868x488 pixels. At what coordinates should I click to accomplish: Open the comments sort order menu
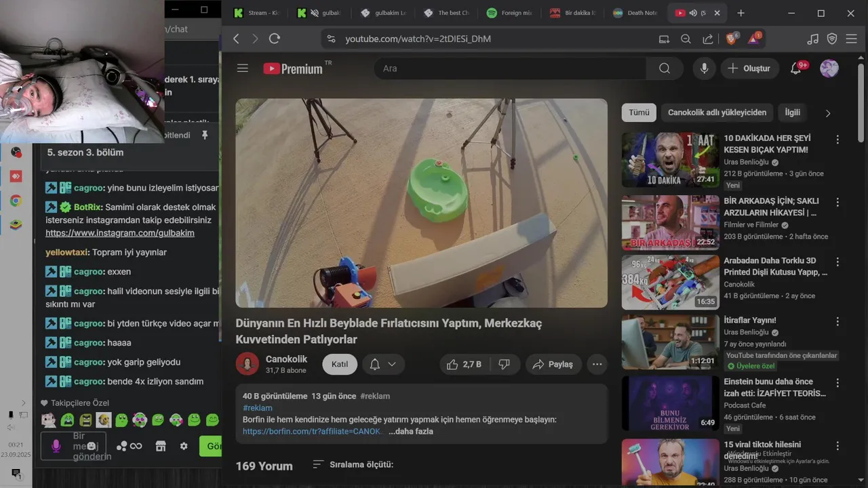353,464
